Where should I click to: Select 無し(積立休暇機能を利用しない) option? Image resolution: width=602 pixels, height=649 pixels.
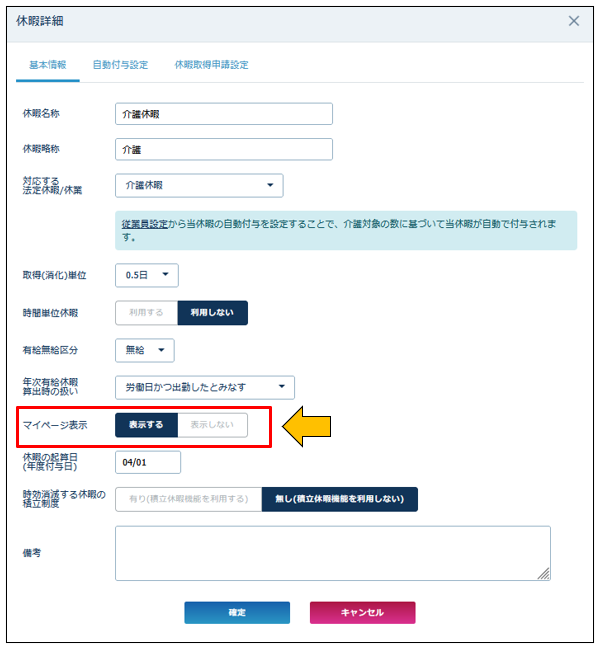click(x=339, y=499)
